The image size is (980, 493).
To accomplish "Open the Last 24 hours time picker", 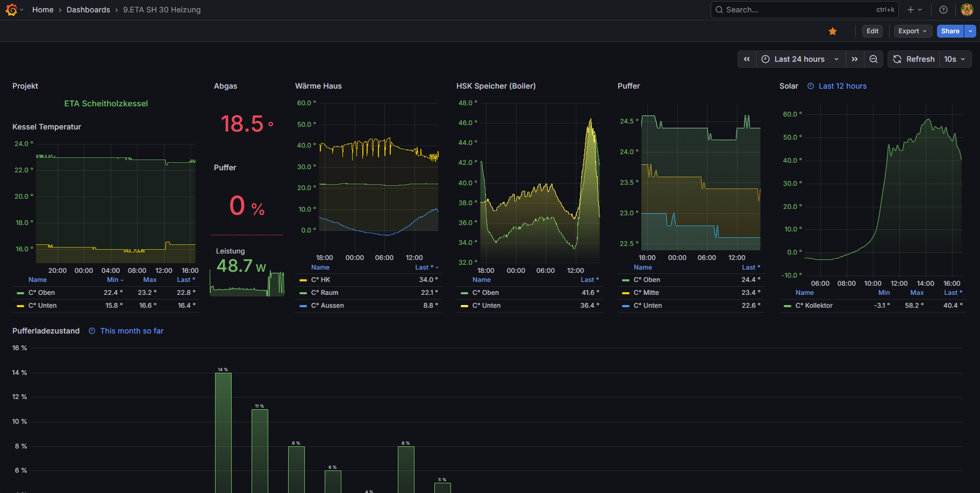I will 800,59.
